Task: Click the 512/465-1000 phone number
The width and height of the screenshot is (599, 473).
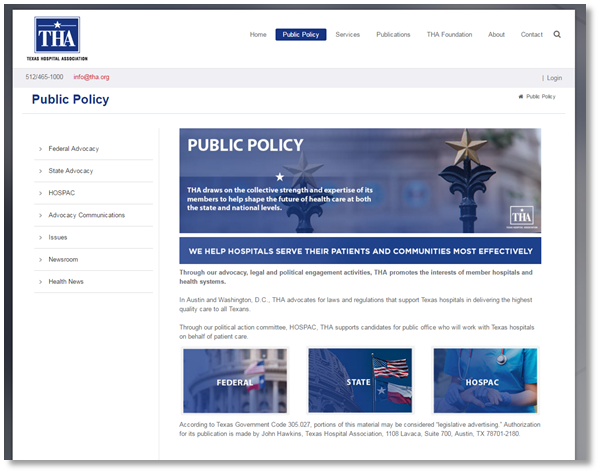Action: 44,77
